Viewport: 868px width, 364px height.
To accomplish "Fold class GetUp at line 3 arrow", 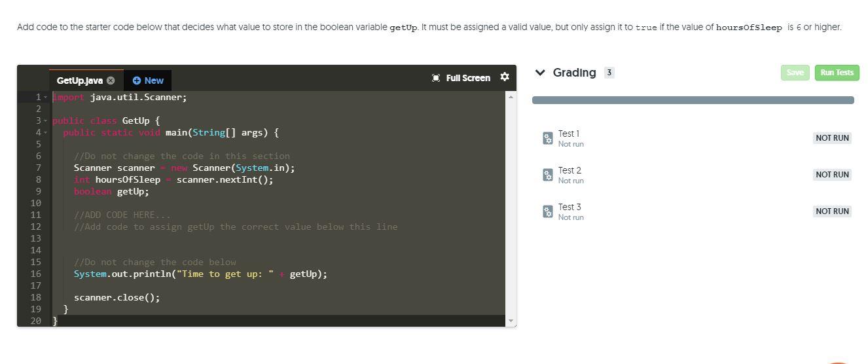I will click(x=45, y=121).
